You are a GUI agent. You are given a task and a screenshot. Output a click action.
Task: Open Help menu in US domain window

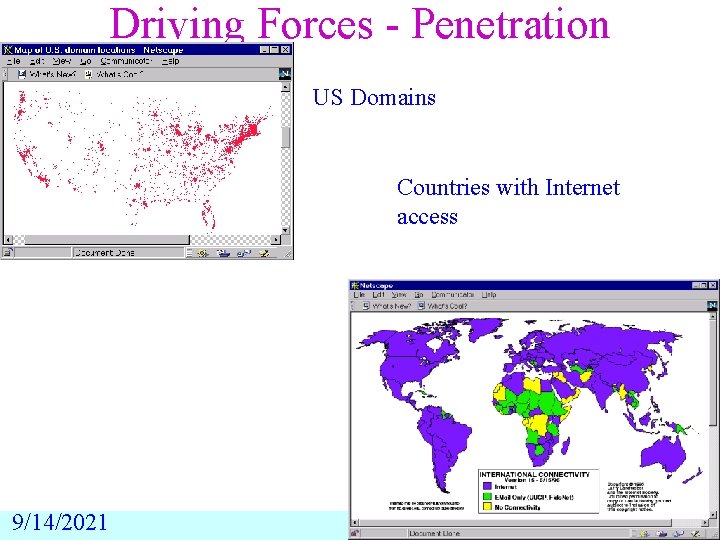[170, 61]
